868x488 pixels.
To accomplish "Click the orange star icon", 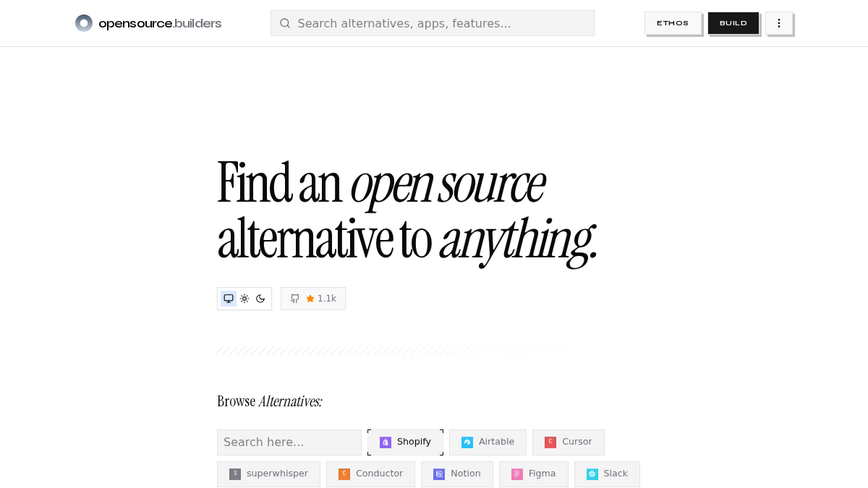I will [310, 299].
